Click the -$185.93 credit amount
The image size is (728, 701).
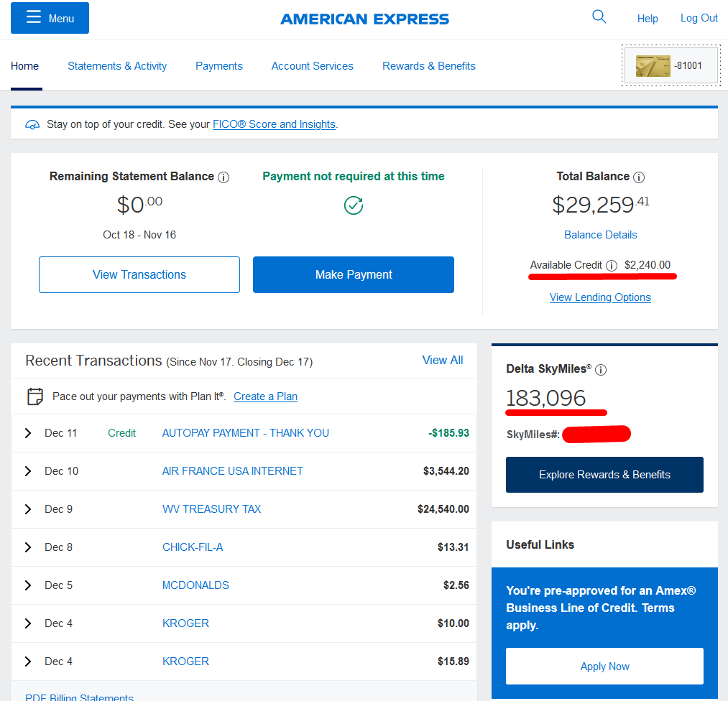point(448,433)
